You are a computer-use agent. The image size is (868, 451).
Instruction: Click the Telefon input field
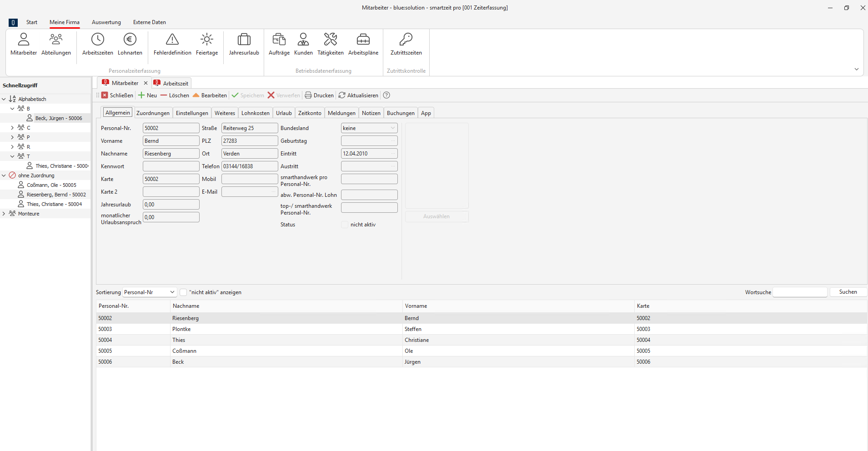pos(250,166)
